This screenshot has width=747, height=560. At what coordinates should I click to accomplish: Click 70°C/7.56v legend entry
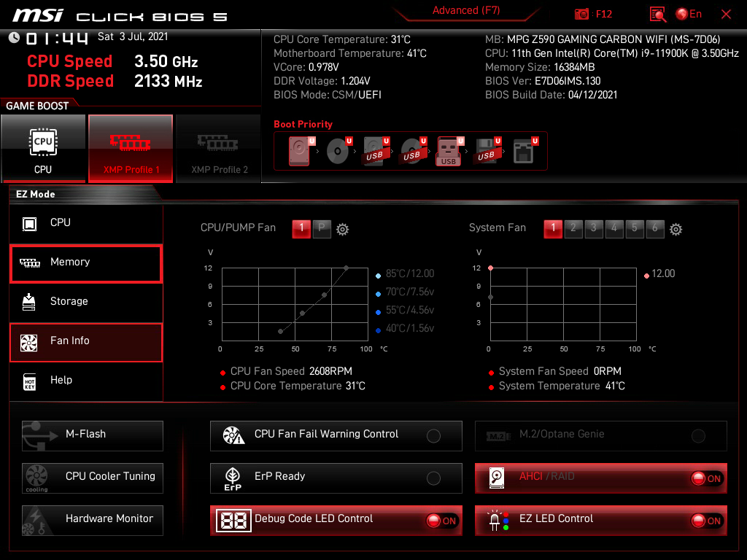click(x=405, y=292)
